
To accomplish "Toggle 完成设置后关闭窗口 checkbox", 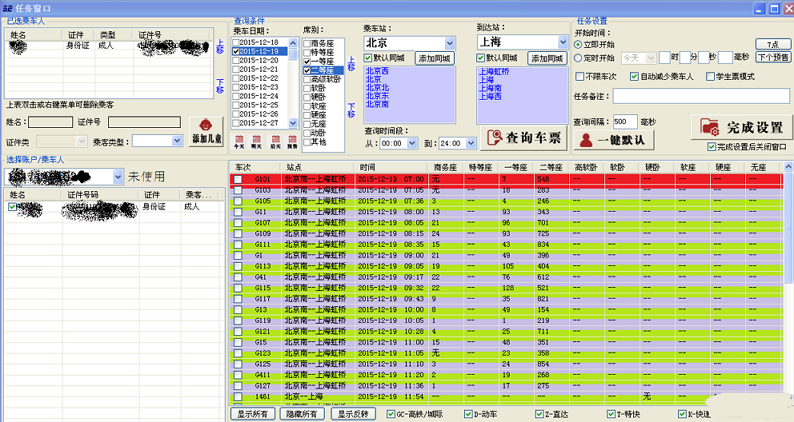I will (711, 146).
